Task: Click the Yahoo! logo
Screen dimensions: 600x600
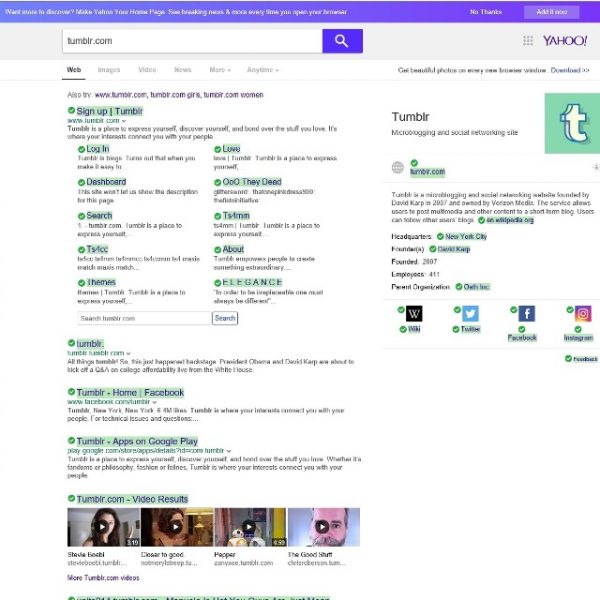Action: [x=565, y=41]
